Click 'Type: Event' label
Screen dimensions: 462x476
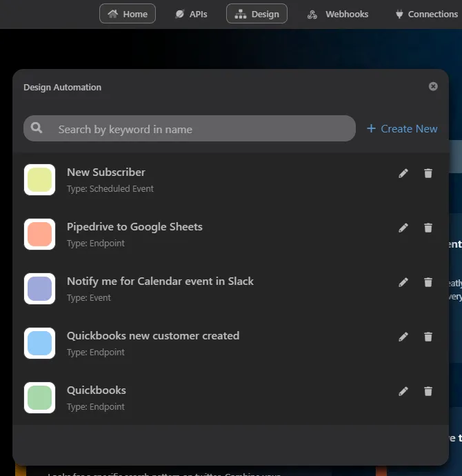pos(88,298)
